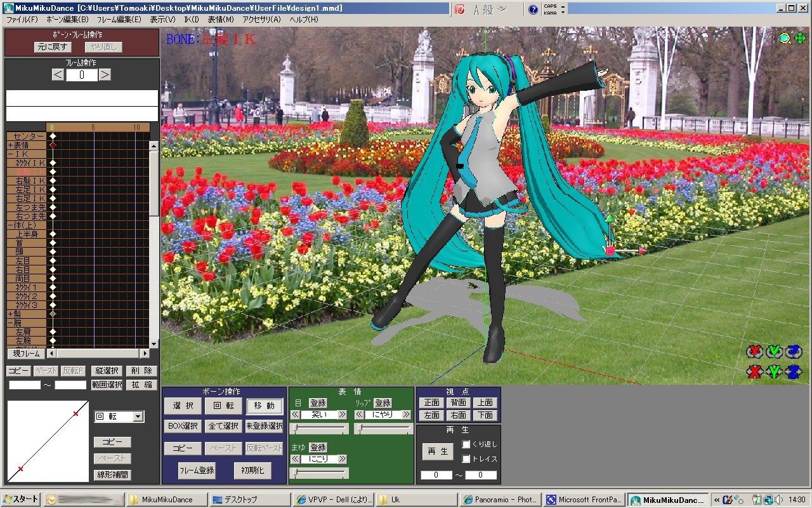Click the blue Z local-axis rotate icon

click(794, 352)
